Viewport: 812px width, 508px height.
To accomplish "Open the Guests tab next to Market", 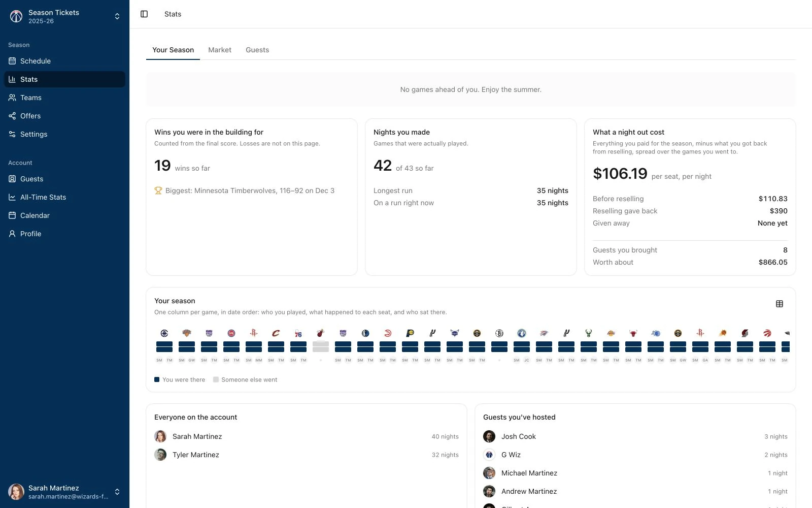I will (257, 50).
